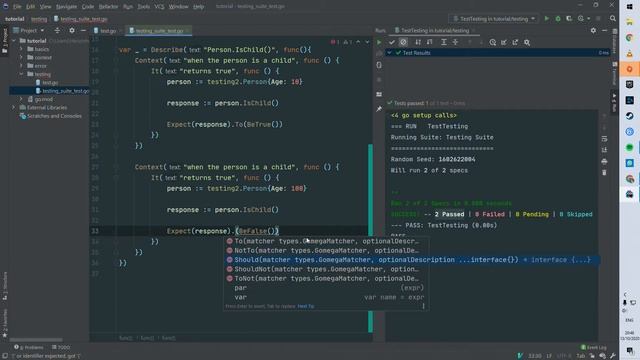Image resolution: width=640 pixels, height=360 pixels.
Task: Import tests from file icon
Action: [504, 42]
